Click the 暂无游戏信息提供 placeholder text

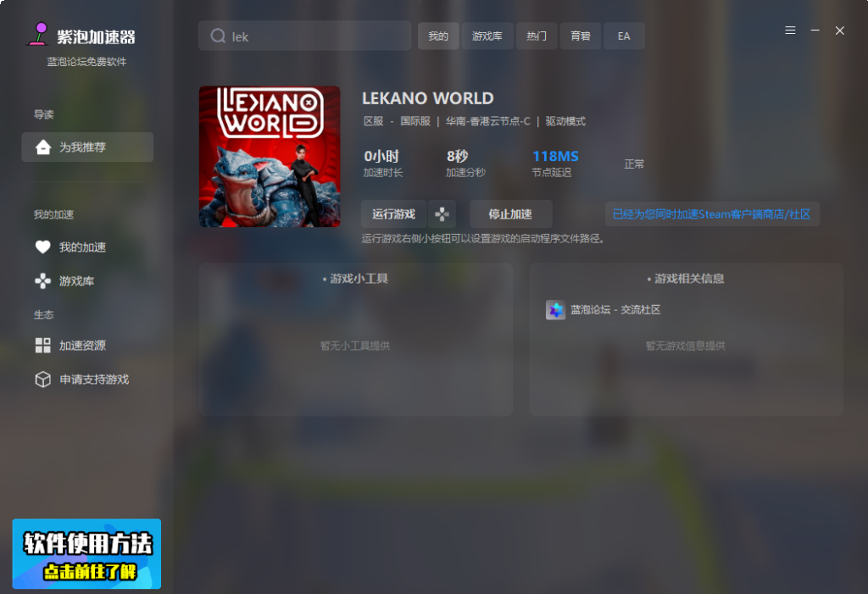pos(685,346)
